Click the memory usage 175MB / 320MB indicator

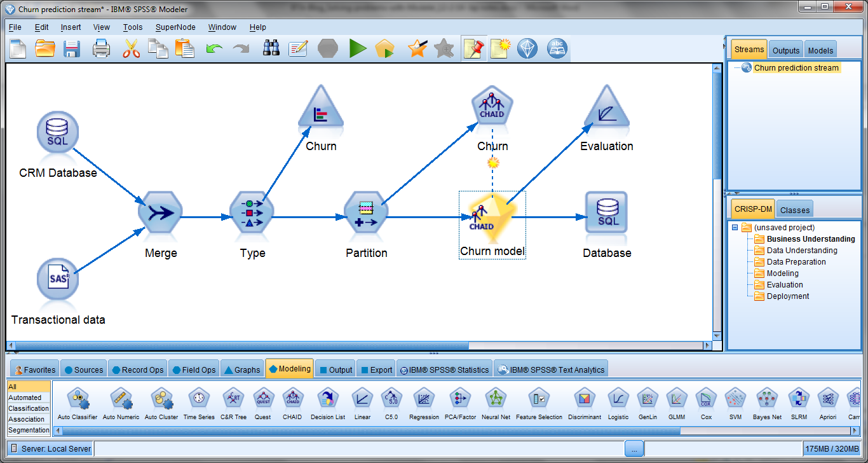tap(832, 448)
